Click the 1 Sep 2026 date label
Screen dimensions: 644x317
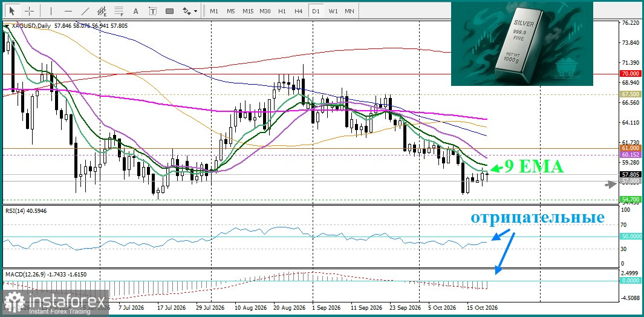(327, 307)
